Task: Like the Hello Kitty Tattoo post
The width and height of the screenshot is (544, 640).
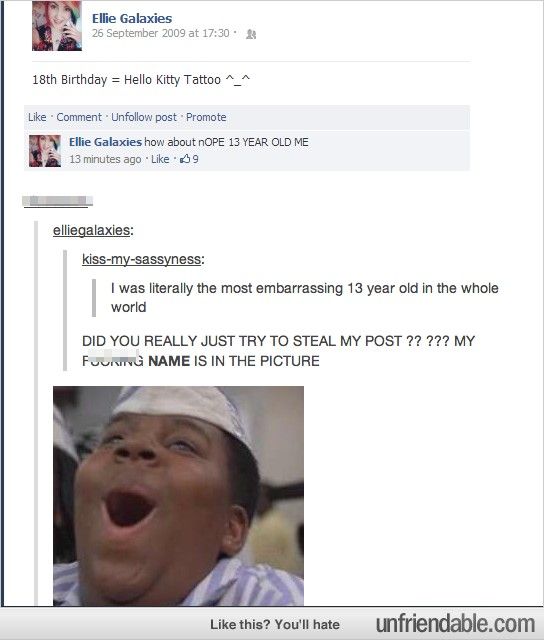Action: 37,117
